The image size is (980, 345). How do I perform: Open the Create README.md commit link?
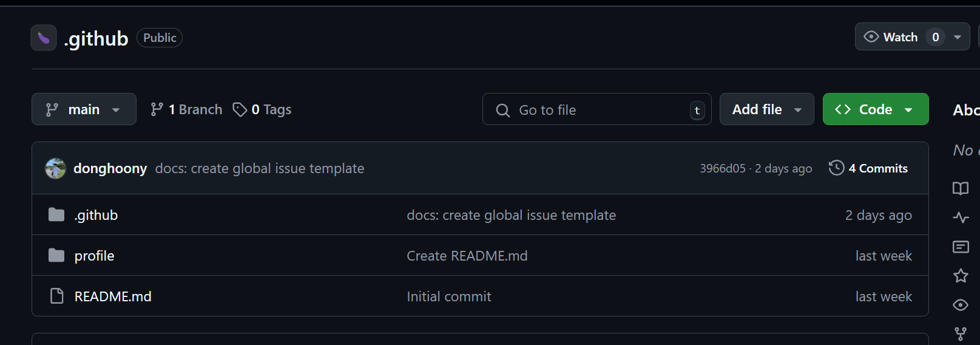tap(467, 256)
